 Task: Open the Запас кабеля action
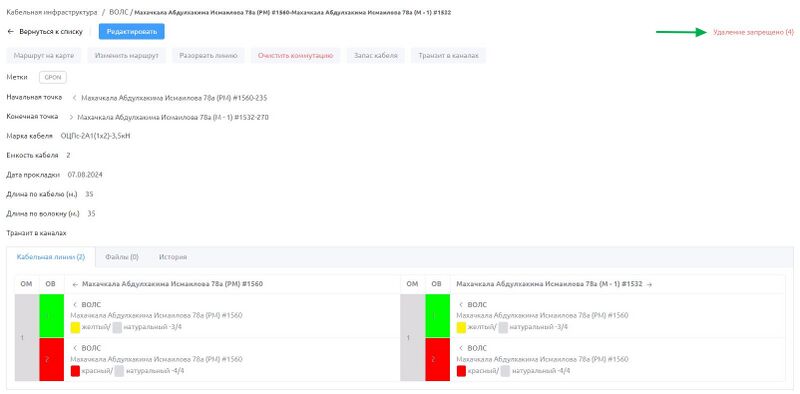[x=376, y=56]
